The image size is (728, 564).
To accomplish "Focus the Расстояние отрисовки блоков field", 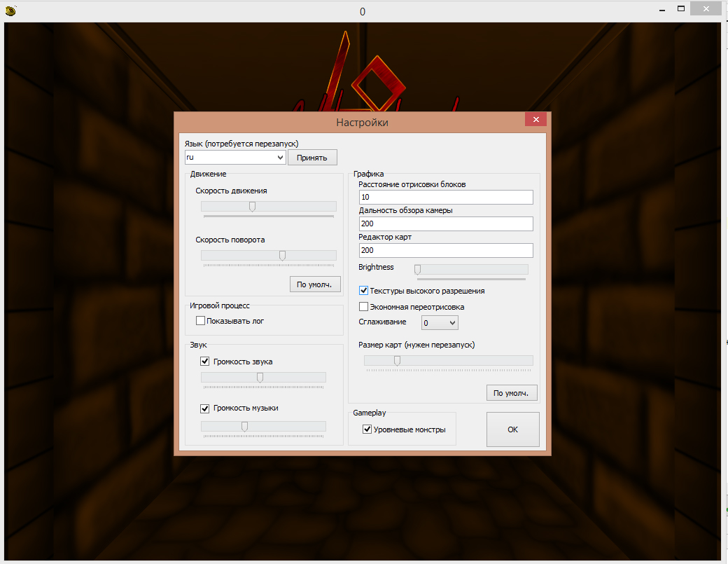I will click(446, 197).
